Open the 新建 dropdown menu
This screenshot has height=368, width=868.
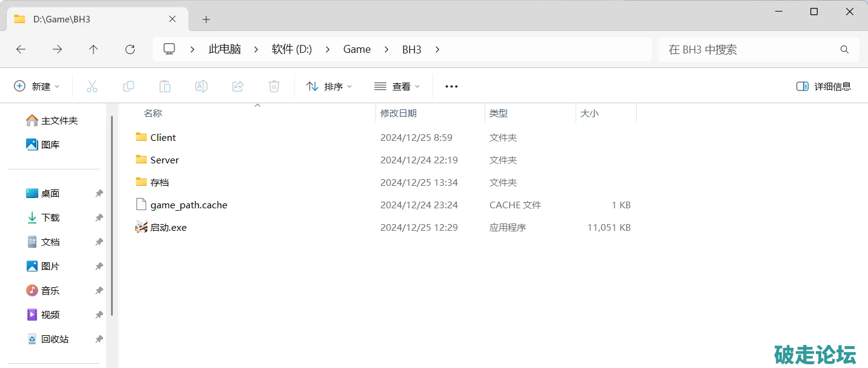pos(37,86)
